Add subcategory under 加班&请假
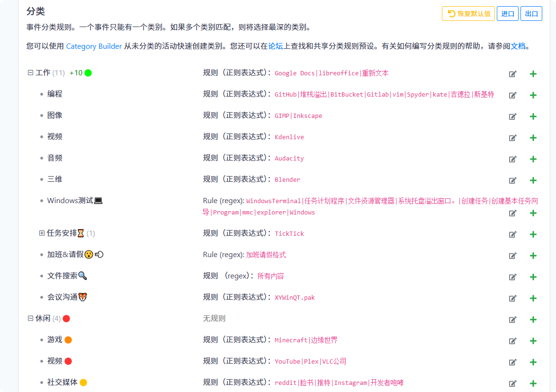 click(533, 256)
